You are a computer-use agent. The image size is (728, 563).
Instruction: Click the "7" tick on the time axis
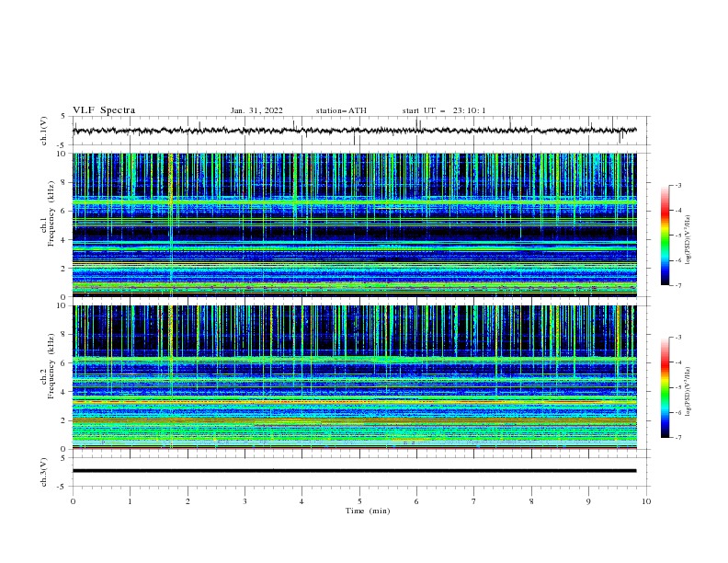pyautogui.click(x=474, y=501)
